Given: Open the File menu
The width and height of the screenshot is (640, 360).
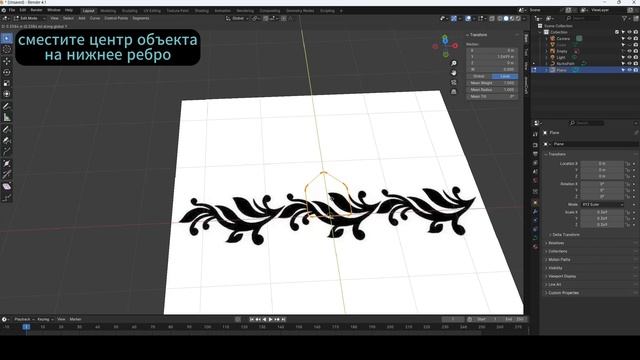Looking at the screenshot, I should [x=12, y=10].
